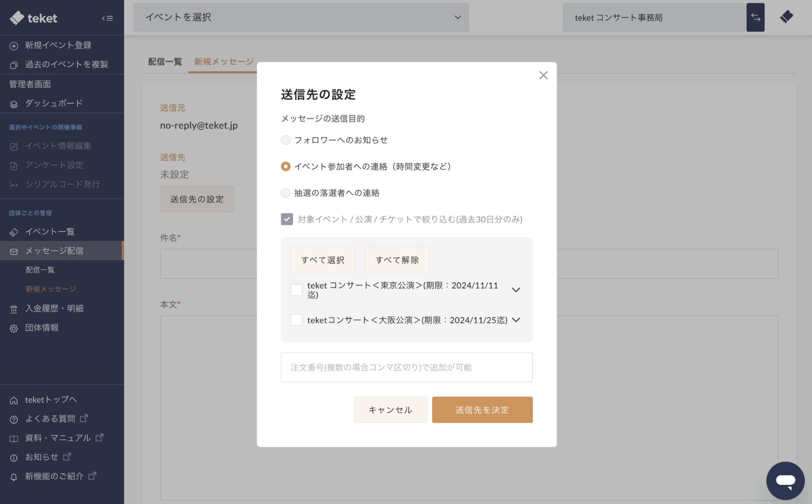Click 送信先を決定 button
Image resolution: width=812 pixels, height=504 pixels.
click(482, 410)
